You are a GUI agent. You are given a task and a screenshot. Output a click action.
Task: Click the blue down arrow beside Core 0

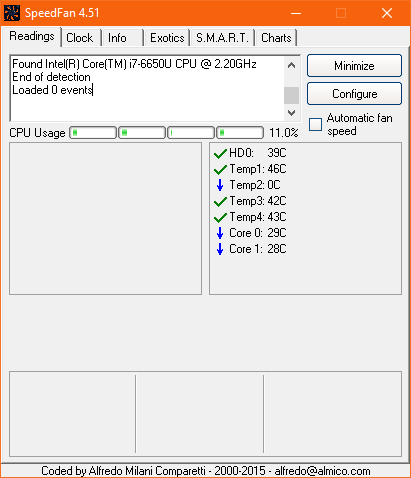tap(220, 233)
